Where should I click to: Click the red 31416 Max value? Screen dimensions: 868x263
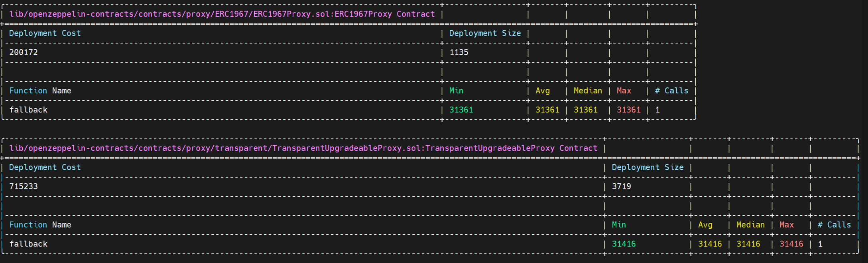(x=791, y=244)
